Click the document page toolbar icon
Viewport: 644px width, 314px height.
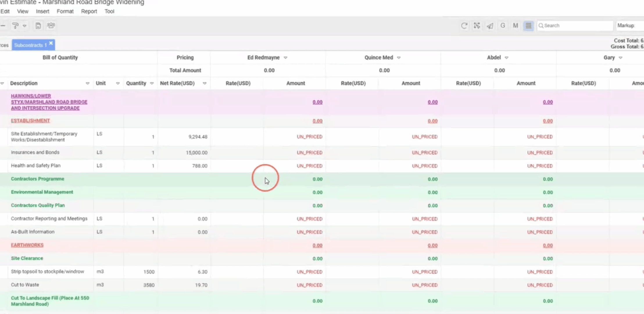click(38, 26)
